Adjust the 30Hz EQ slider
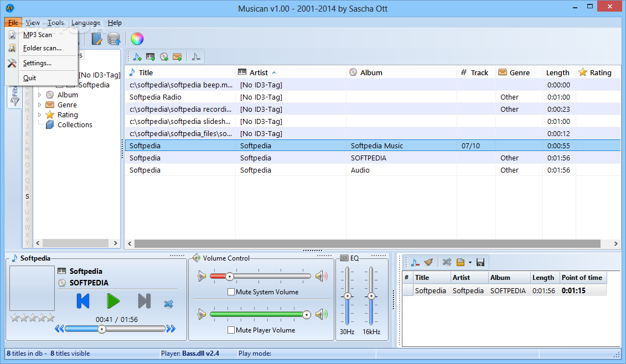The image size is (626, 364). tap(348, 296)
